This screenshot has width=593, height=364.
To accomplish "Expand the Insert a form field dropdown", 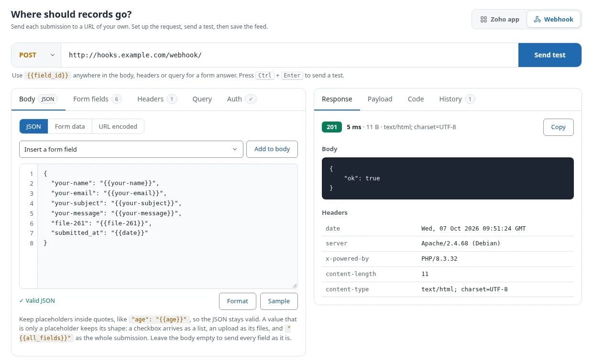I will [131, 149].
